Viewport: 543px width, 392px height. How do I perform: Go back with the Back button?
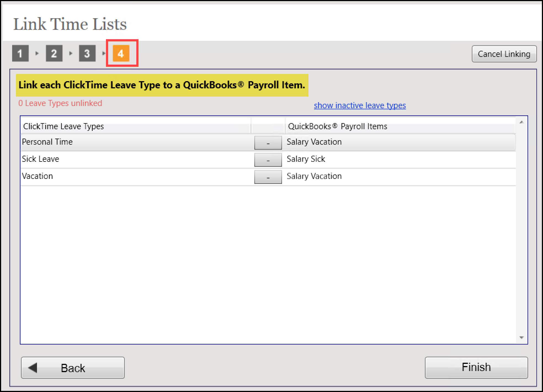(x=73, y=368)
